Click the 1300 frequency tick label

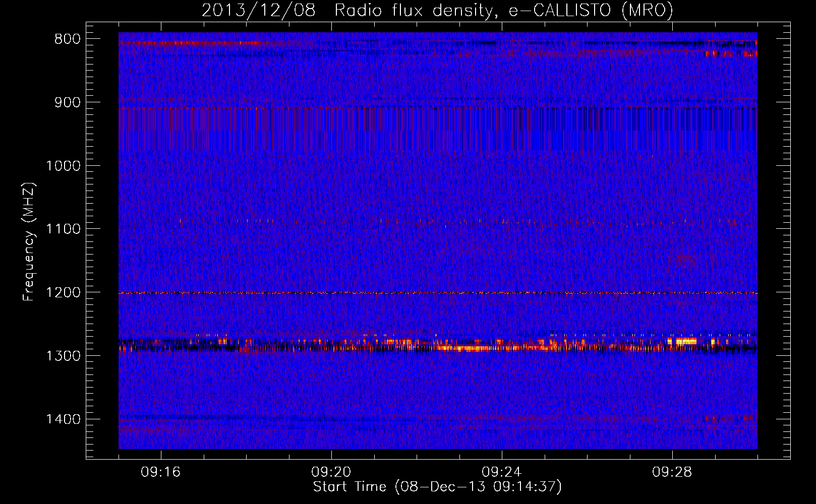pyautogui.click(x=63, y=356)
